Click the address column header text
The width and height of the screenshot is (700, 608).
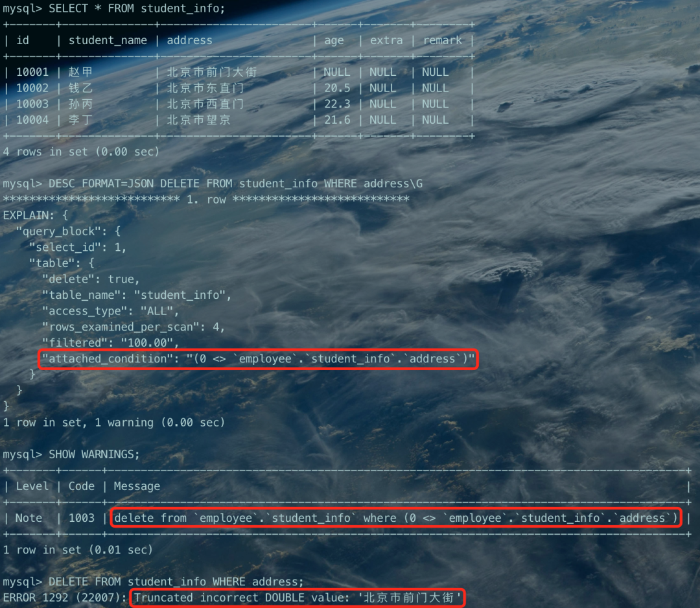coord(189,41)
